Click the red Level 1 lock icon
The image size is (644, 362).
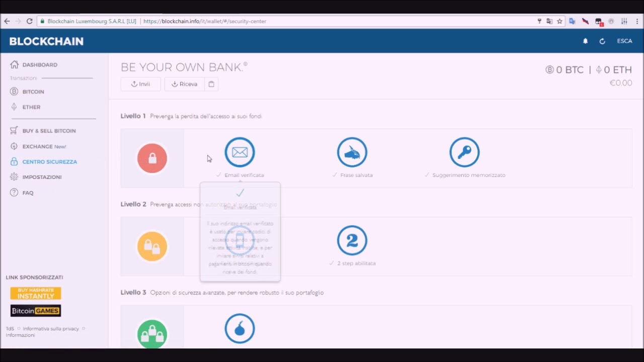tap(152, 158)
